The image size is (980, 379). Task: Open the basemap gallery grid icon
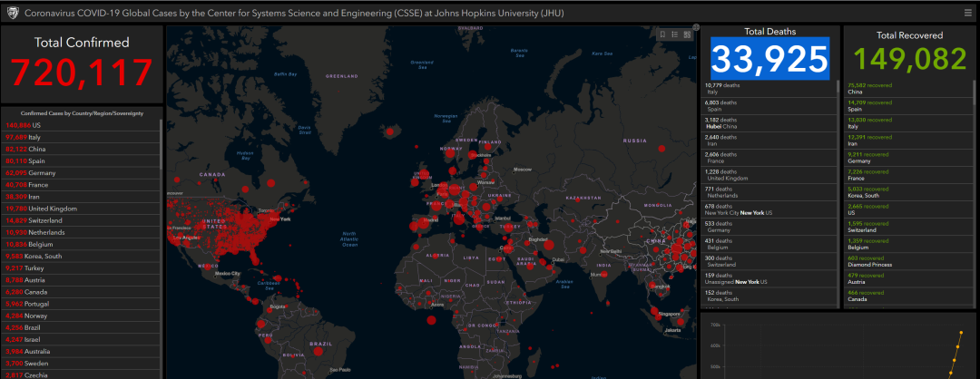[x=687, y=35]
